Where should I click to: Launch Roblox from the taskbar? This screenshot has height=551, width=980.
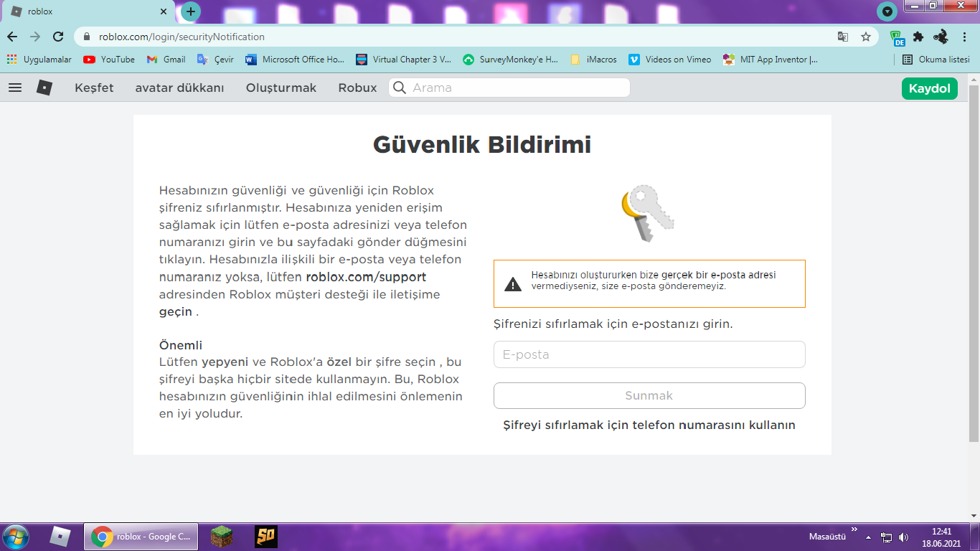60,537
